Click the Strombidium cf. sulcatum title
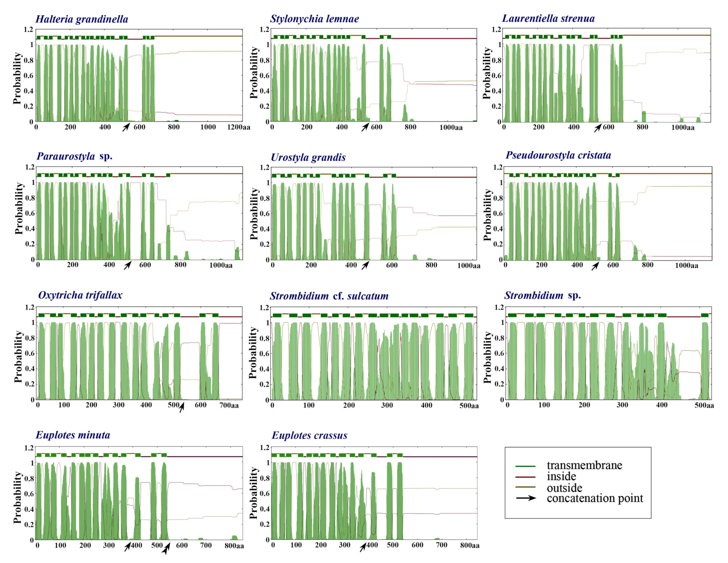Image resolution: width=728 pixels, height=563 pixels. coord(329,296)
